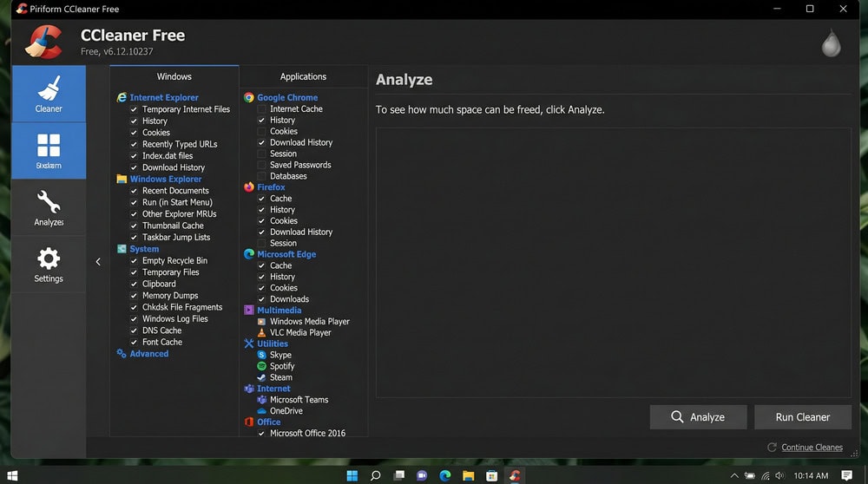Screen dimensions: 868x484
Task: Select the Advanced category label
Action: tap(149, 353)
